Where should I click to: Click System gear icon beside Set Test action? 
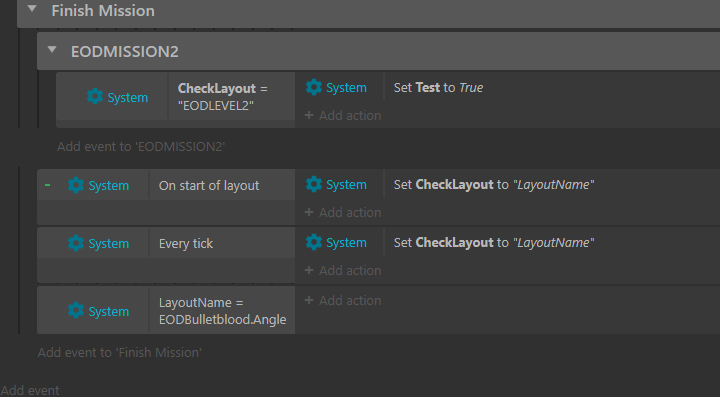pyautogui.click(x=314, y=87)
